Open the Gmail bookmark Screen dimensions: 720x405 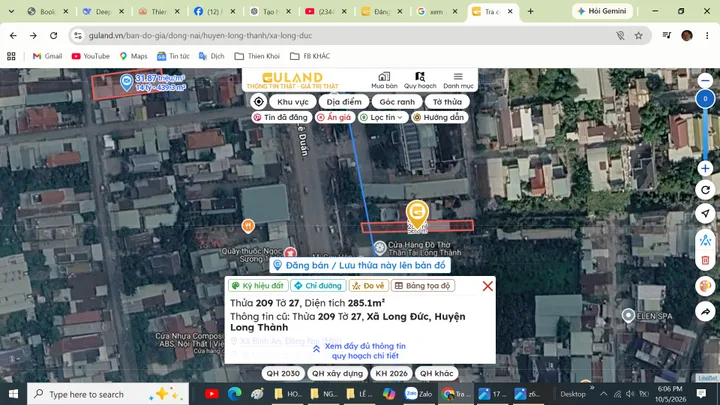tap(47, 56)
